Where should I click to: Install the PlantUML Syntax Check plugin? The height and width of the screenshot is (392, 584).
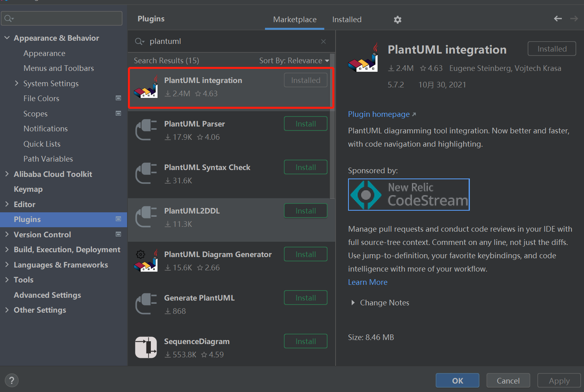[x=306, y=167]
